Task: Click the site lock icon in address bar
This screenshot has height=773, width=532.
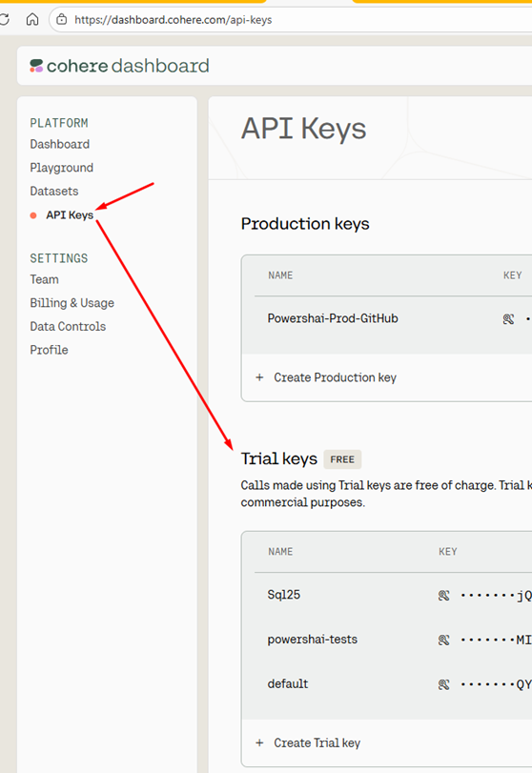Action: click(62, 20)
